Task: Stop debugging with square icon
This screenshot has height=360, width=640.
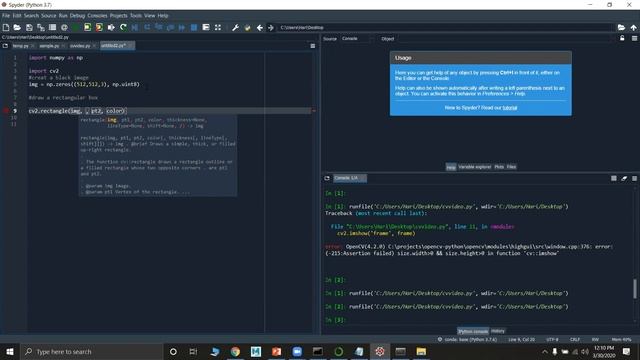Action: coord(194,27)
